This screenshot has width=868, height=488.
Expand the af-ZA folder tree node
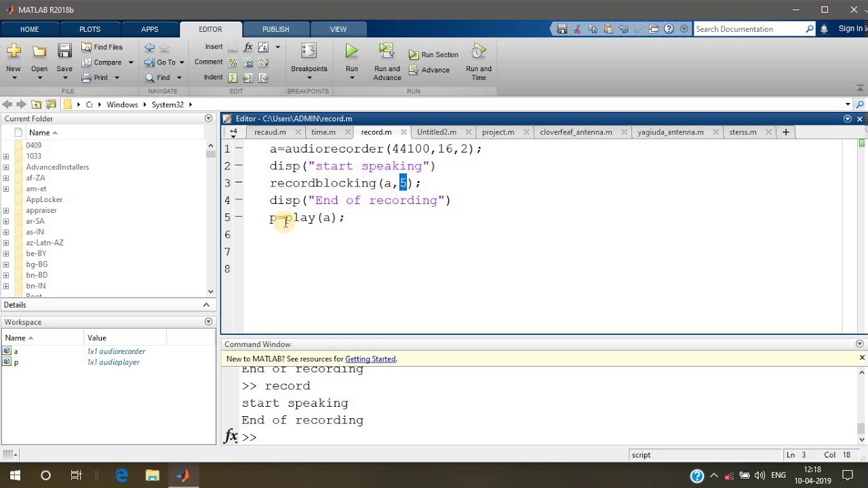point(6,178)
